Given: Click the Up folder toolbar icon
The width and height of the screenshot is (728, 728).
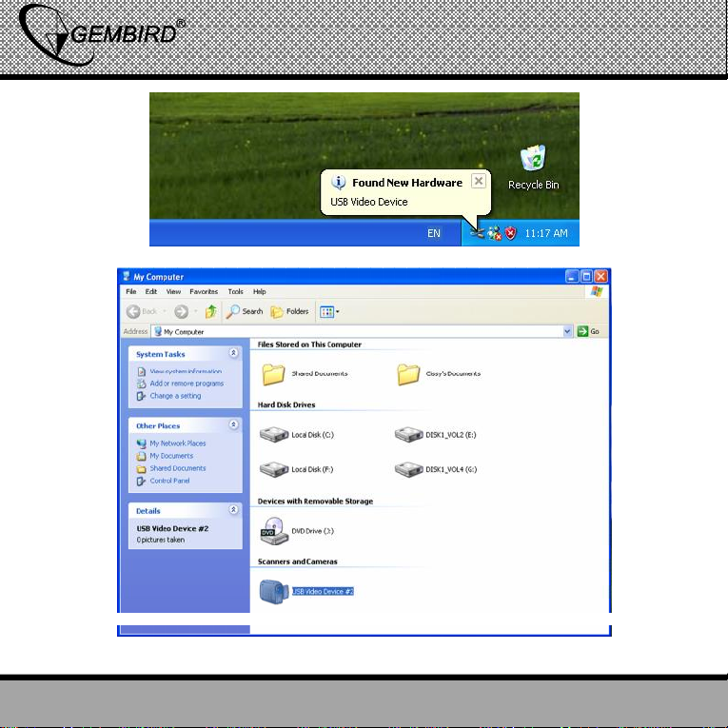Looking at the screenshot, I should [211, 311].
